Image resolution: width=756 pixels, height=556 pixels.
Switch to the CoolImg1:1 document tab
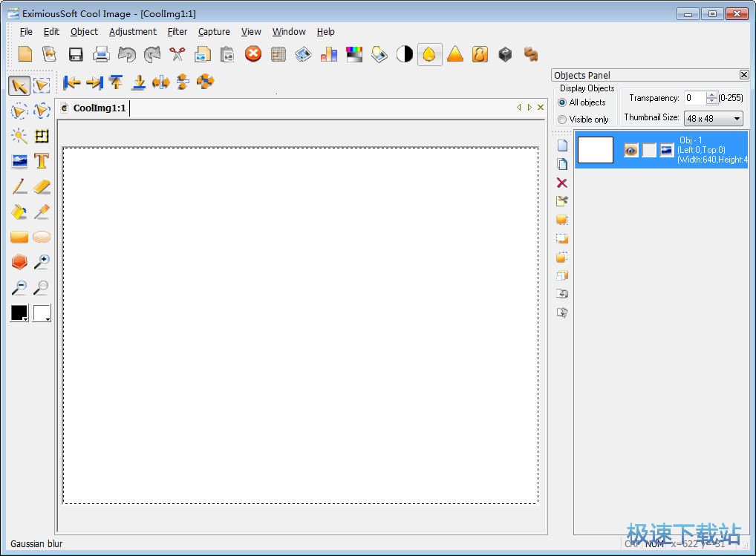click(x=99, y=108)
